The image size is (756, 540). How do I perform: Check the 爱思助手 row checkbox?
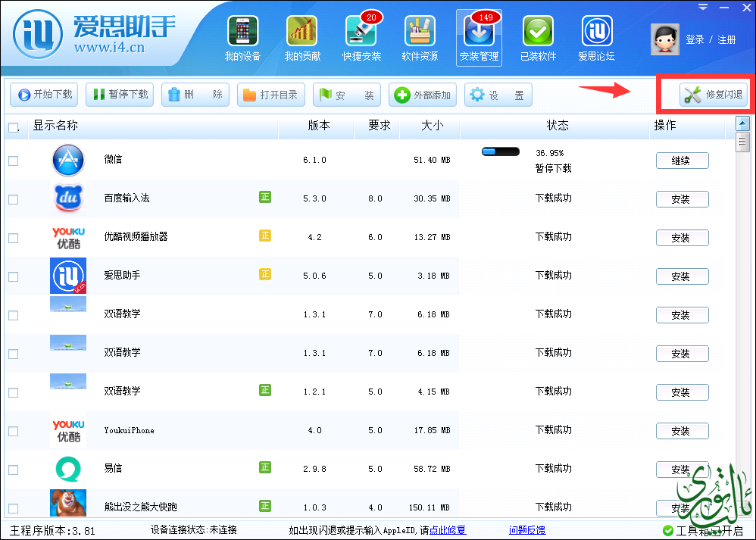(x=14, y=276)
